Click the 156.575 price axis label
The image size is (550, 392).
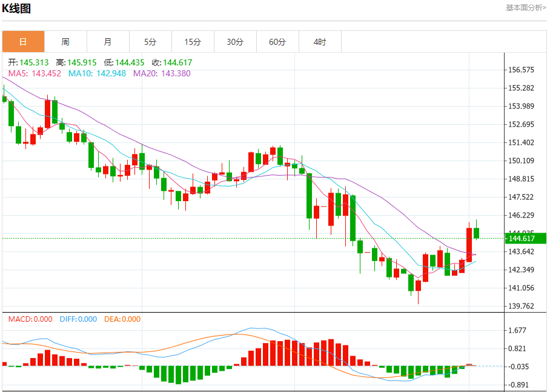522,70
